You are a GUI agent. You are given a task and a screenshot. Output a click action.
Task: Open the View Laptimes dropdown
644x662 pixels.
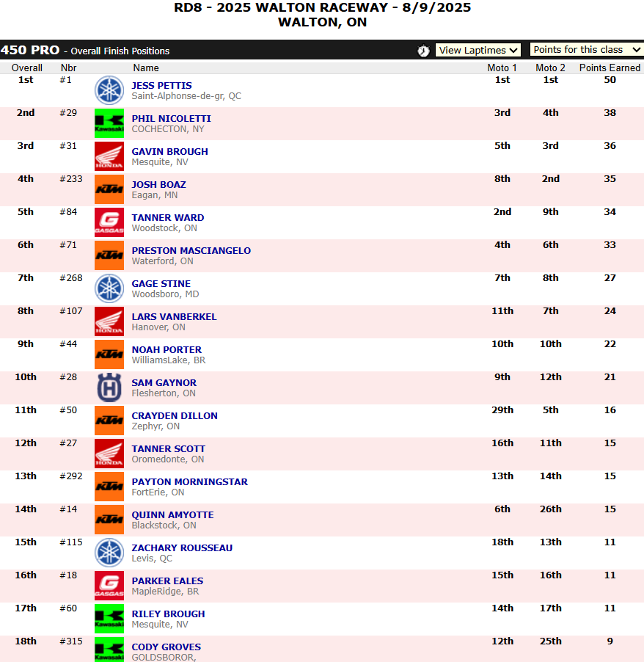(478, 50)
